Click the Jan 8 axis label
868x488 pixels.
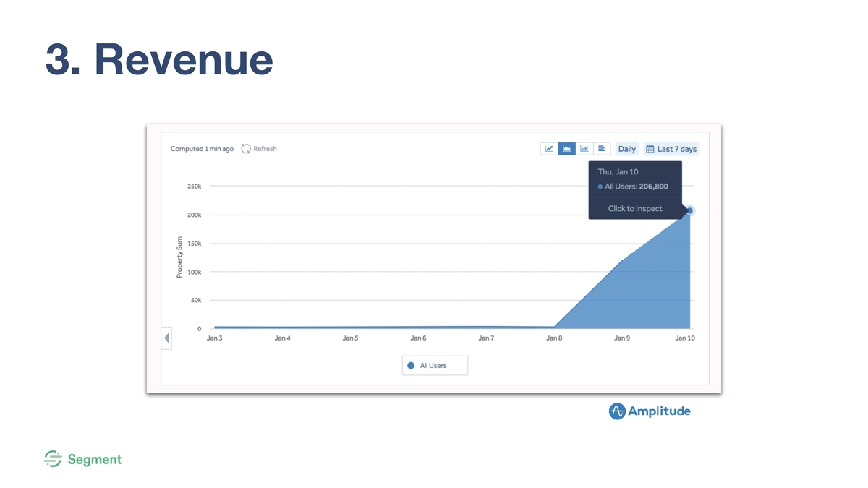(x=554, y=338)
